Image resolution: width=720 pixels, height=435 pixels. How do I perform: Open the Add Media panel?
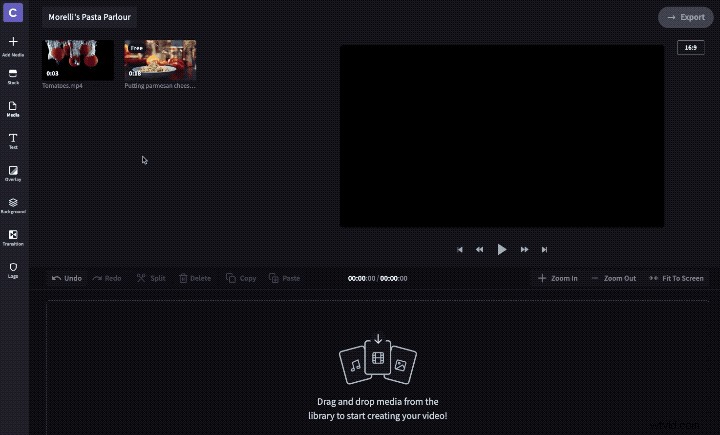pyautogui.click(x=13, y=46)
